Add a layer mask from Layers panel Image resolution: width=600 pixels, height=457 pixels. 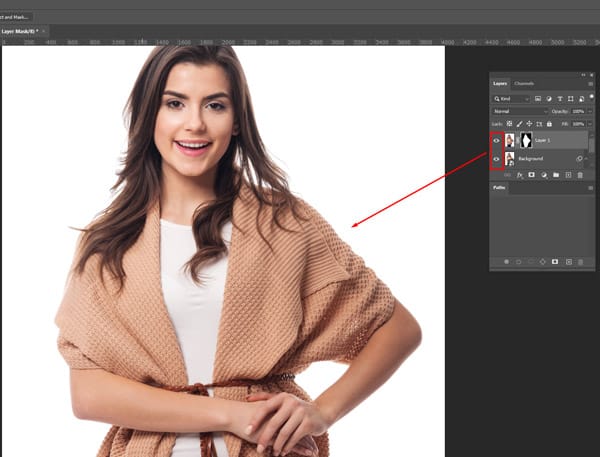click(x=532, y=175)
